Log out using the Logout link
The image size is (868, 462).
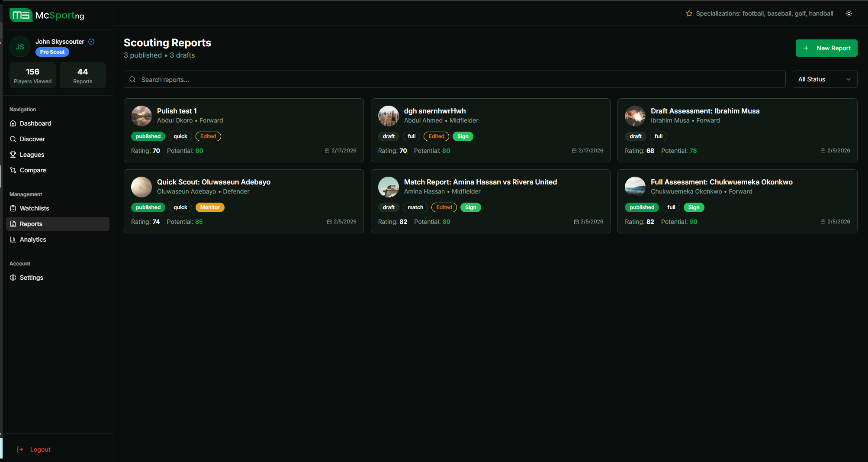click(40, 449)
